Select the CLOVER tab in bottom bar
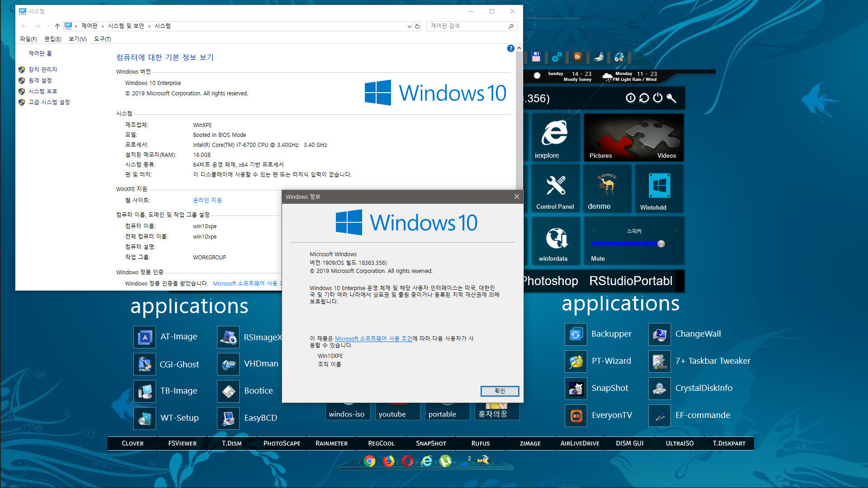 tap(132, 443)
